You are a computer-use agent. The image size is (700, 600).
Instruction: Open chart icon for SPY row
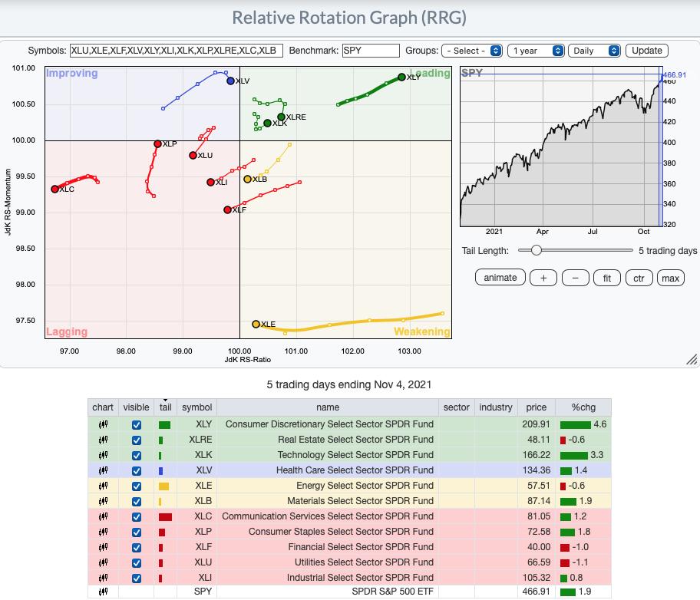[103, 592]
